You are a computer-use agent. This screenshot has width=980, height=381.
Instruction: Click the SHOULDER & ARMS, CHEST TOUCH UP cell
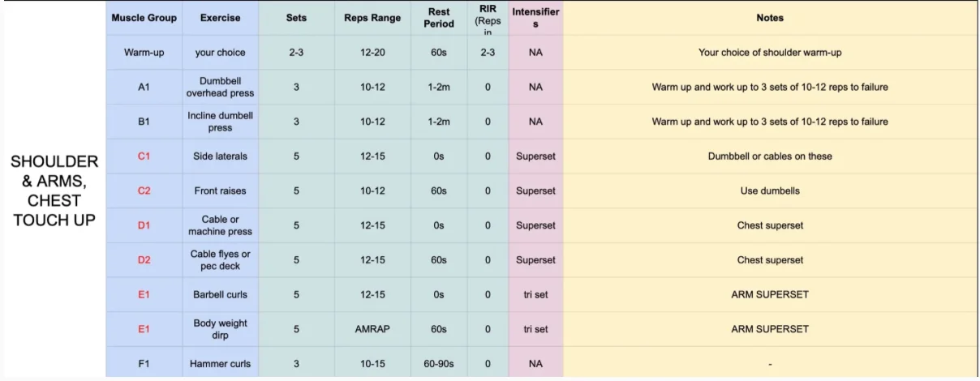(x=54, y=190)
